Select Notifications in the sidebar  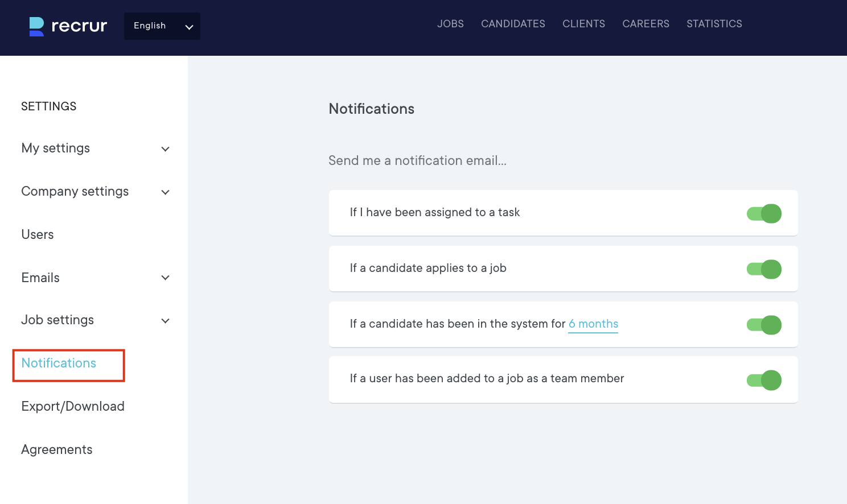pyautogui.click(x=59, y=363)
